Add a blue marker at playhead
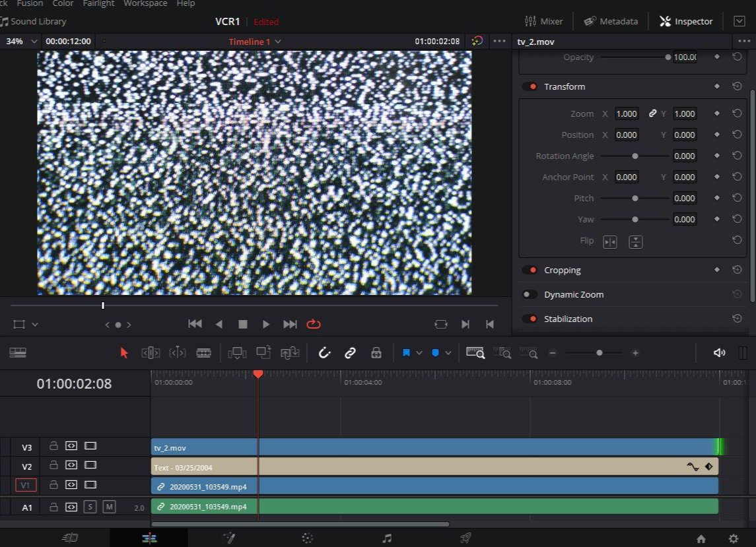Viewport: 756px width, 547px height. 435,353
